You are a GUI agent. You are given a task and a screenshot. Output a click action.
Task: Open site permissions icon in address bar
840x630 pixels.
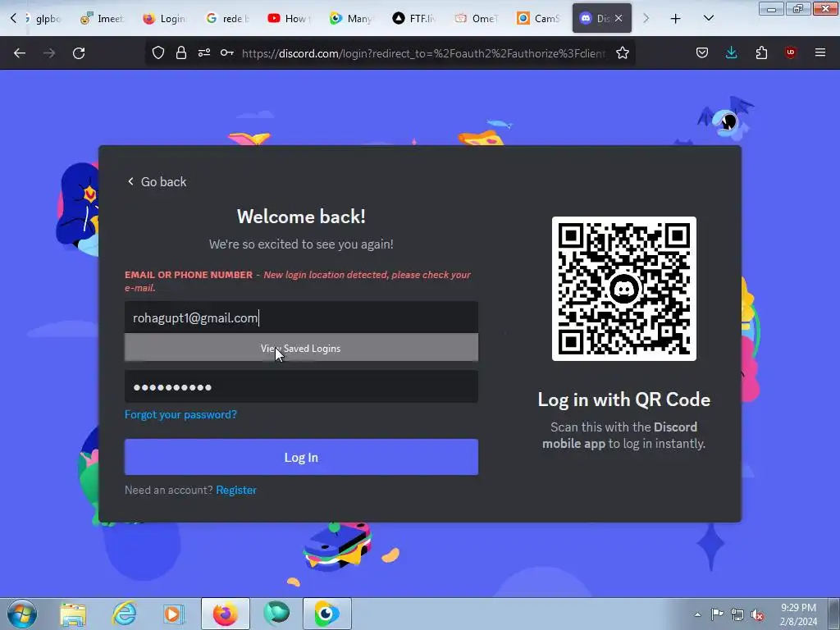click(x=204, y=53)
